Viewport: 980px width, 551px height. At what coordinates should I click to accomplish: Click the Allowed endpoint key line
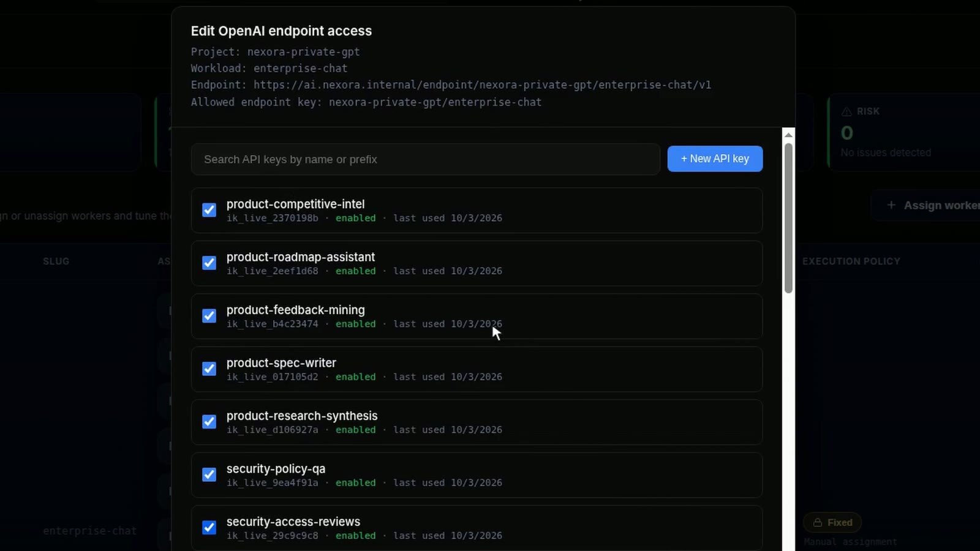[366, 102]
